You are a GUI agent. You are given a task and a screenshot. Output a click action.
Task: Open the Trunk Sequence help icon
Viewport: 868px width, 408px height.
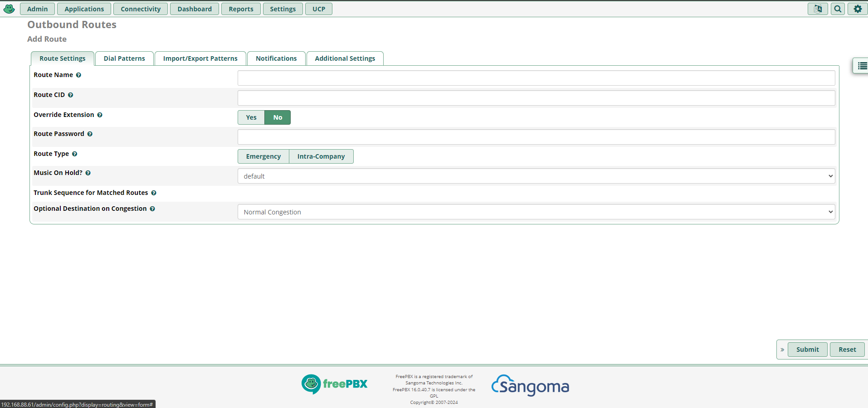click(154, 193)
